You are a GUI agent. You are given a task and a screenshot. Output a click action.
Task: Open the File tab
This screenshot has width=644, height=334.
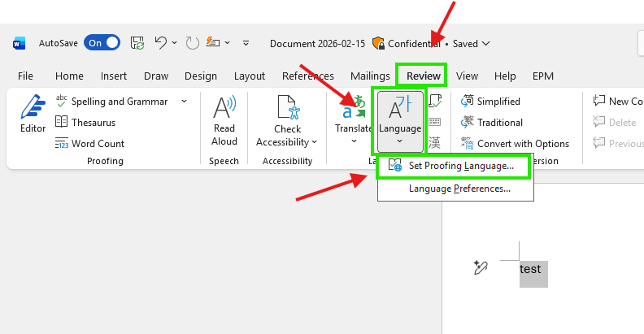click(x=25, y=76)
